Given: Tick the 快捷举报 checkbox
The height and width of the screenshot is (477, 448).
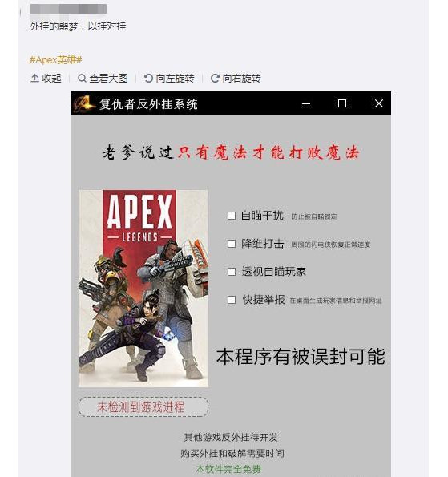Looking at the screenshot, I should pos(232,300).
